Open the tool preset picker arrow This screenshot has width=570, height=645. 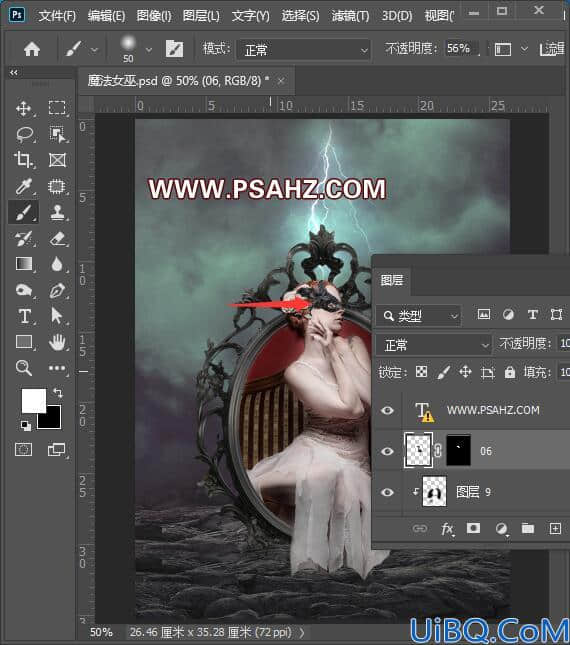[x=95, y=50]
